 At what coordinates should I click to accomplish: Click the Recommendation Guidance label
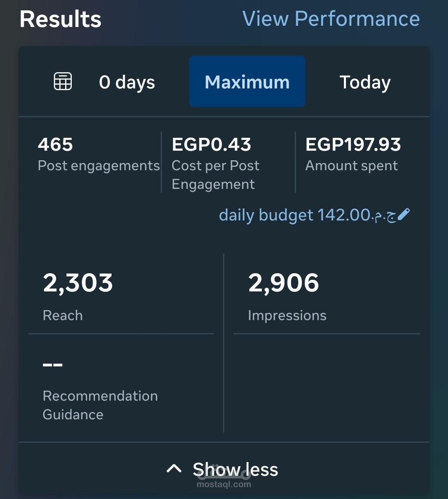(x=100, y=405)
